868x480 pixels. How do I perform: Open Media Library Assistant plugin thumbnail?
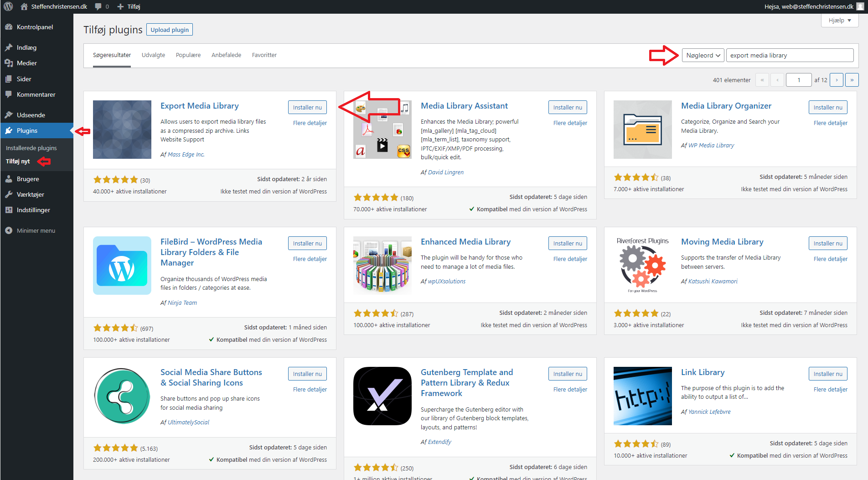pos(382,130)
